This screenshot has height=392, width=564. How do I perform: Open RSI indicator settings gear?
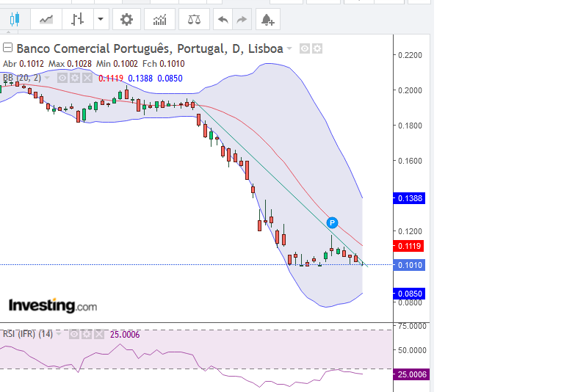point(87,335)
